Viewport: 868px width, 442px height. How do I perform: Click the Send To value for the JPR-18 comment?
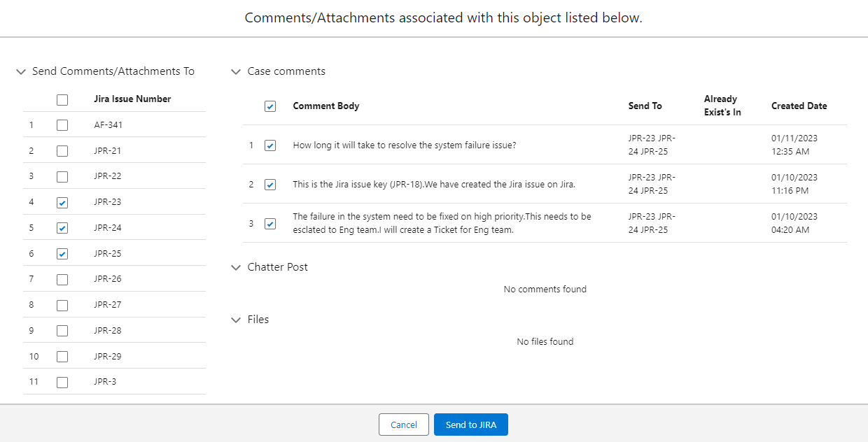click(652, 184)
